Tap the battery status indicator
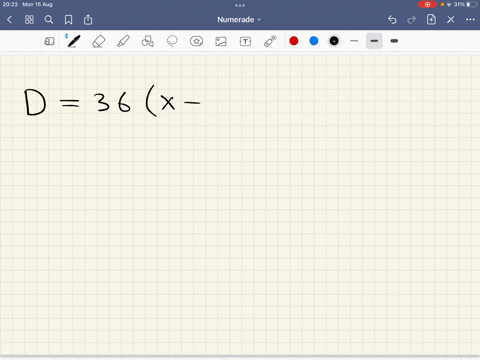 point(472,4)
